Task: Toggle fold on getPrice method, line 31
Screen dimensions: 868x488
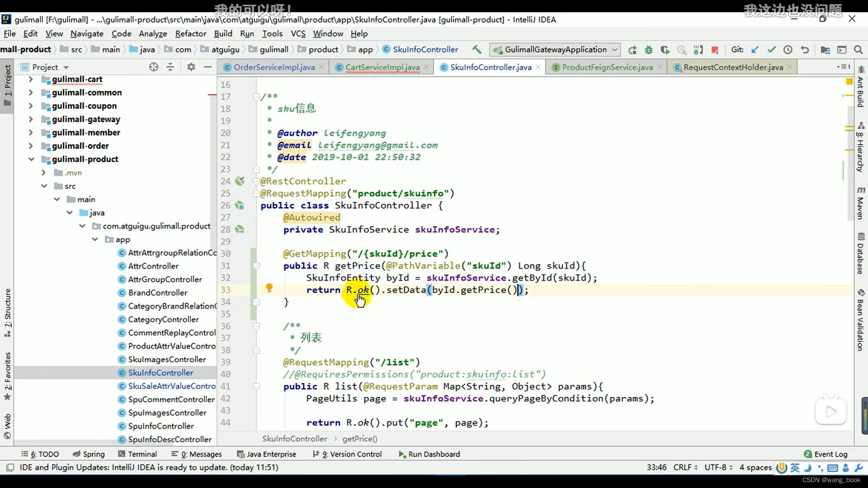Action: pyautogui.click(x=256, y=266)
